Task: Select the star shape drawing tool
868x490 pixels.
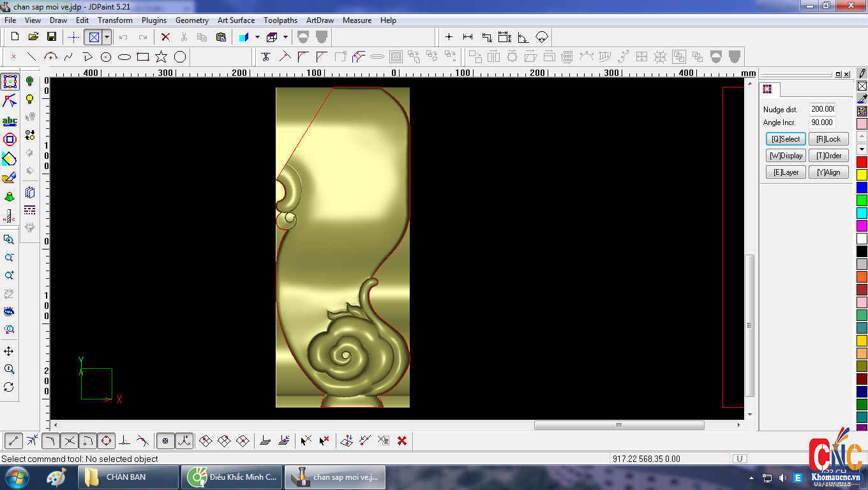Action: click(161, 57)
